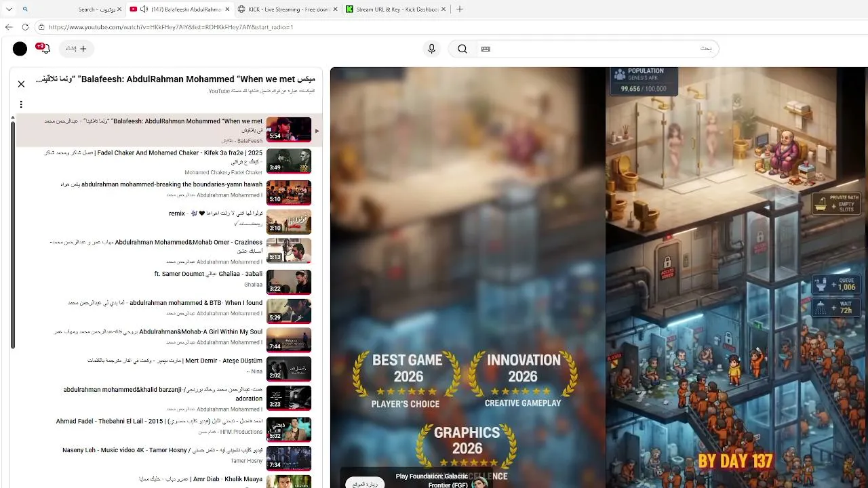
Task: Close the mix playlist panel
Action: [21, 84]
